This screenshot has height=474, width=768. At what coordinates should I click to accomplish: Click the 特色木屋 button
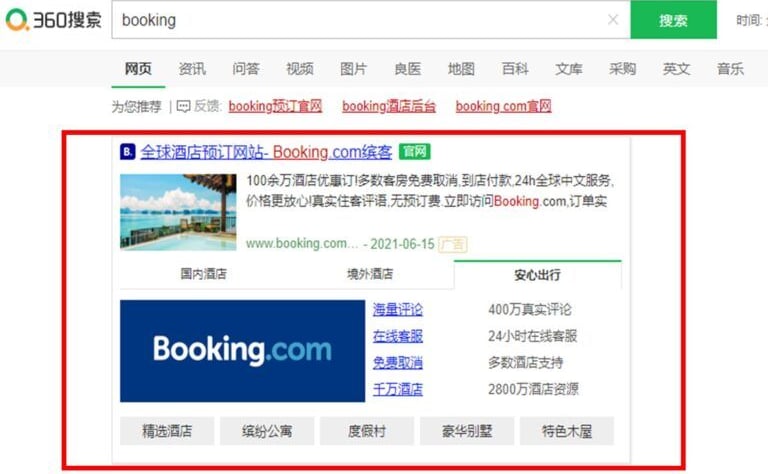coord(567,431)
